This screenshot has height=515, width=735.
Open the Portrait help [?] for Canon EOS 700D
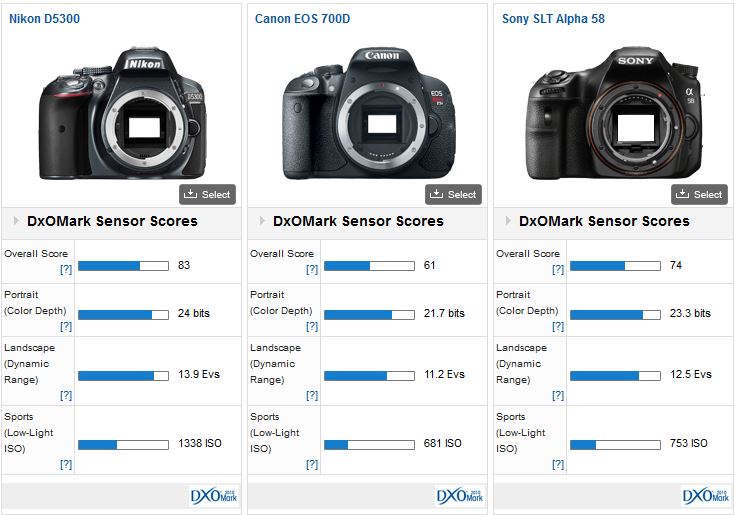311,326
